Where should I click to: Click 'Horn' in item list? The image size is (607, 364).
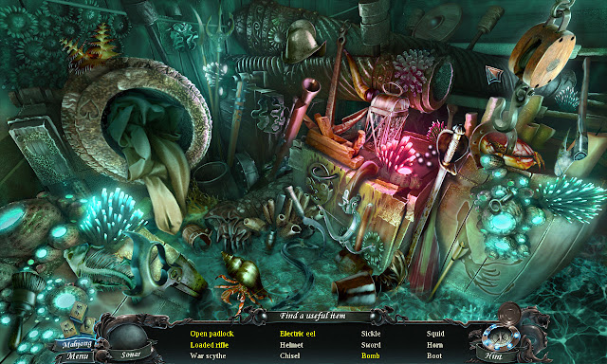pos(434,345)
